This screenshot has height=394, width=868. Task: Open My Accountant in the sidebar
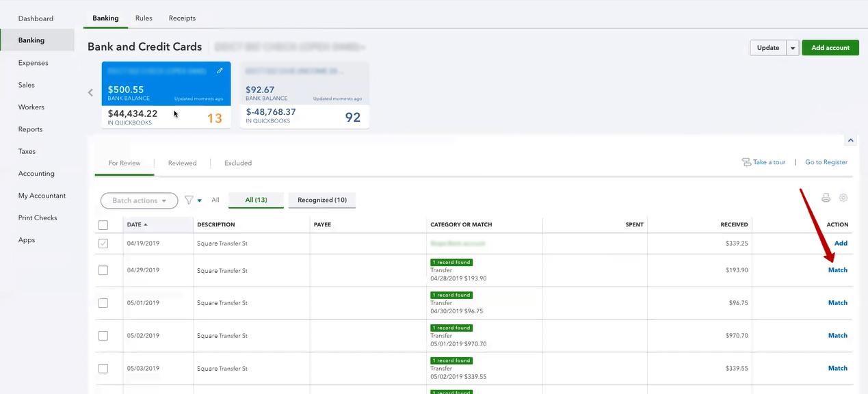[x=42, y=196]
